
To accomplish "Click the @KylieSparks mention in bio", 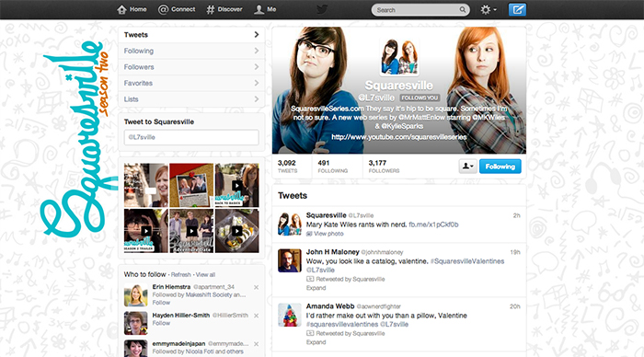I will tap(402, 126).
